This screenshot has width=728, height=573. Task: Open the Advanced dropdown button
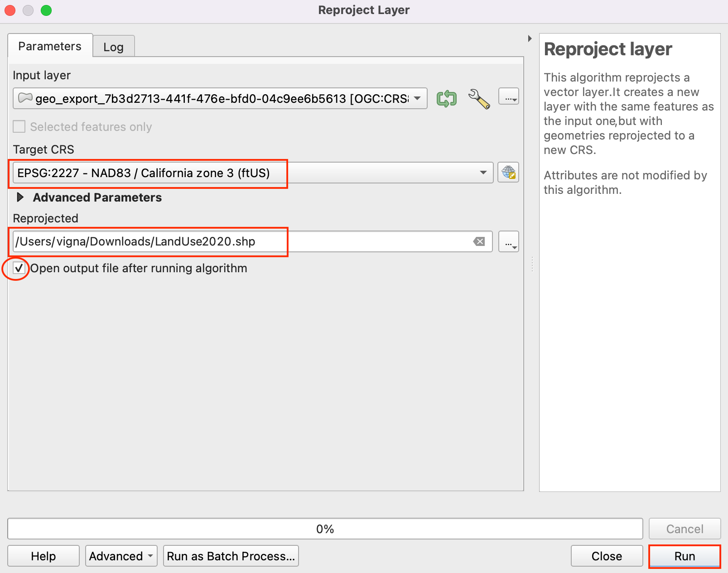[121, 556]
